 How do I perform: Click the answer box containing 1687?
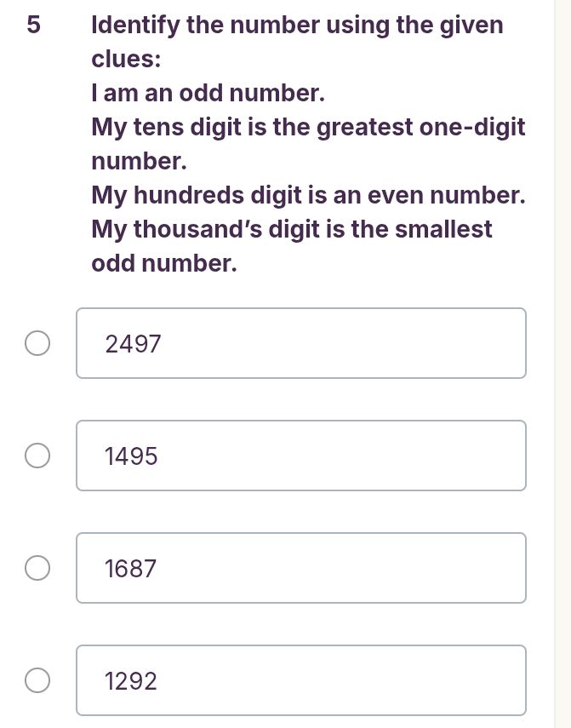pos(301,568)
